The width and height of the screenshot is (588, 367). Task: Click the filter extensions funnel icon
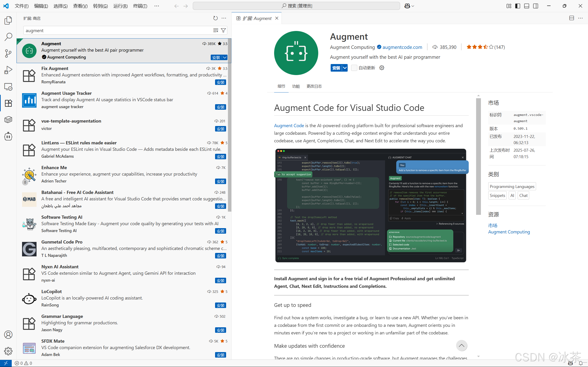(x=223, y=30)
